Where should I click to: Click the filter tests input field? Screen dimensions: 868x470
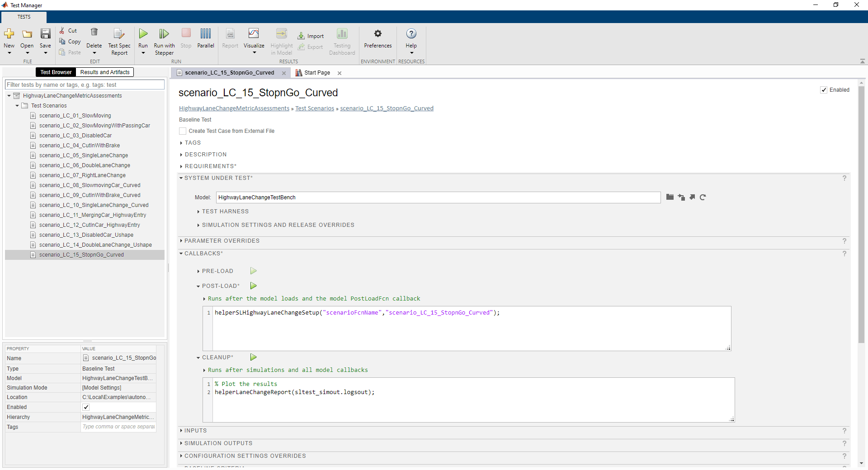click(85, 85)
